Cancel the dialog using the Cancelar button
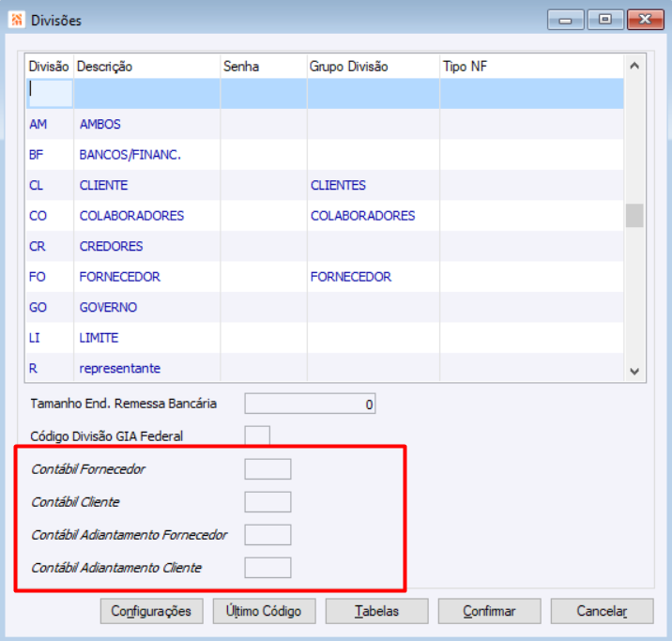Screen dimensions: 672x641 (x=602, y=611)
